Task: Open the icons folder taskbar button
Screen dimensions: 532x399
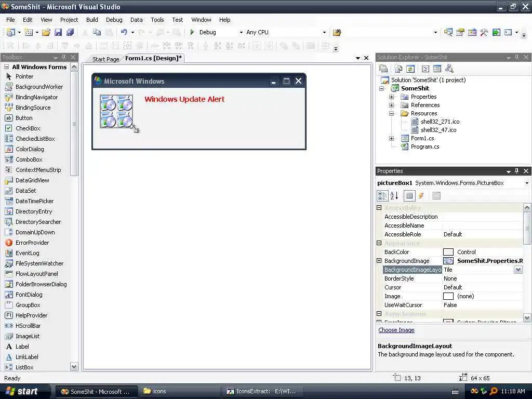Action: click(x=179, y=391)
